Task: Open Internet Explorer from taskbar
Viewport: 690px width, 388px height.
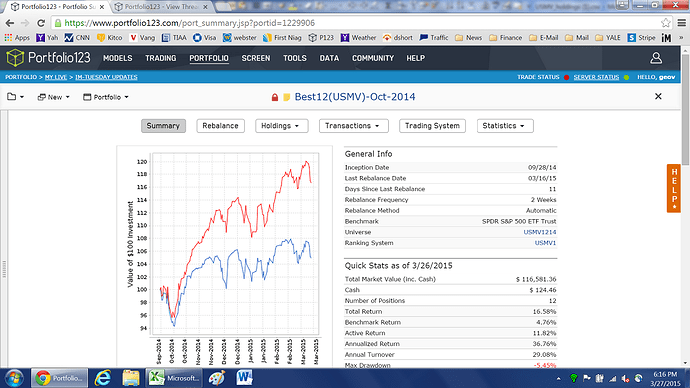Action: point(103,378)
